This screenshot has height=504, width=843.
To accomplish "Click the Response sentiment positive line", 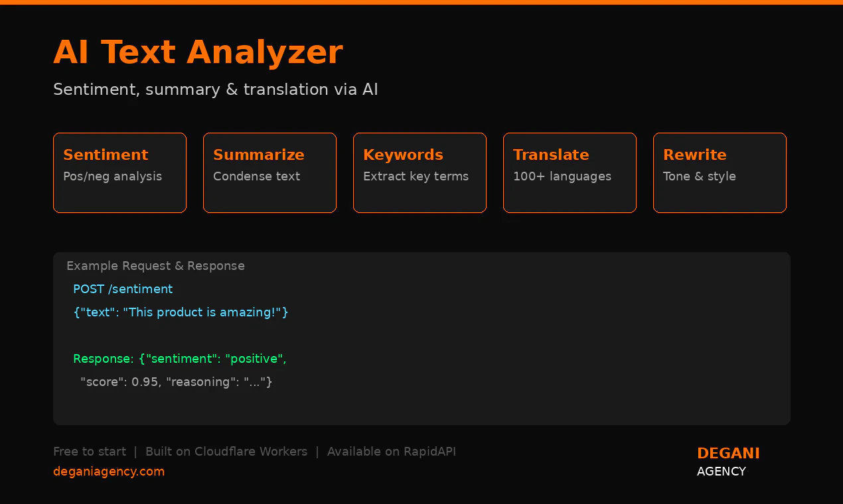I will tap(179, 359).
